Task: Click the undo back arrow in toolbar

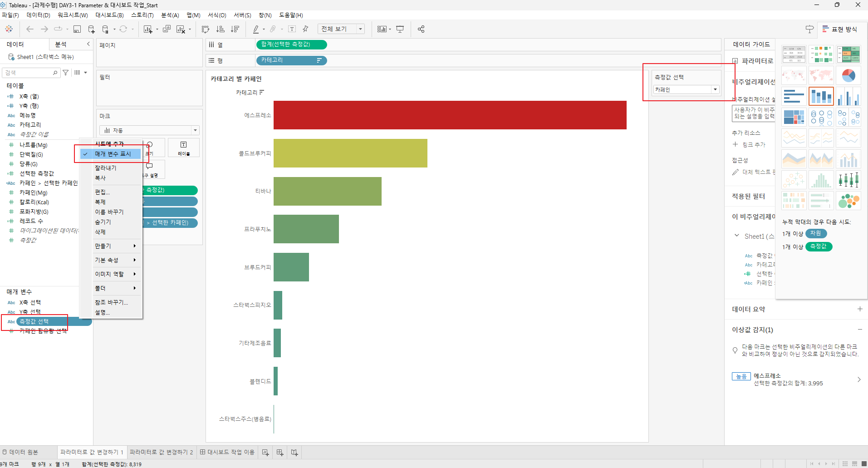Action: (x=30, y=29)
